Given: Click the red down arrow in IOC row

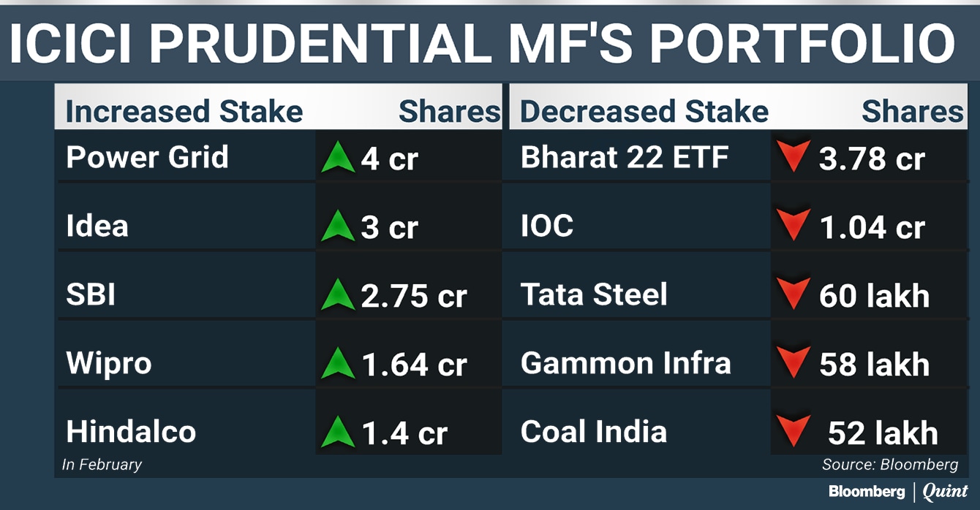Looking at the screenshot, I should click(794, 226).
